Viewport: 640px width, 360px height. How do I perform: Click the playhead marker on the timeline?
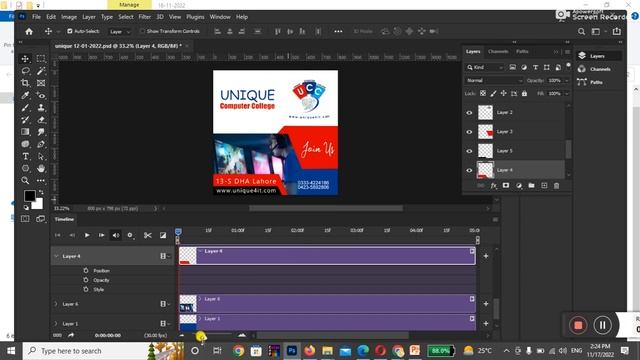[178, 232]
